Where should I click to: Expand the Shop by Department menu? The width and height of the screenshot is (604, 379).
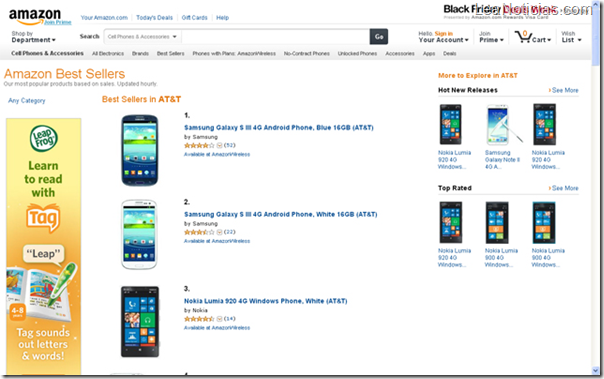pos(33,37)
